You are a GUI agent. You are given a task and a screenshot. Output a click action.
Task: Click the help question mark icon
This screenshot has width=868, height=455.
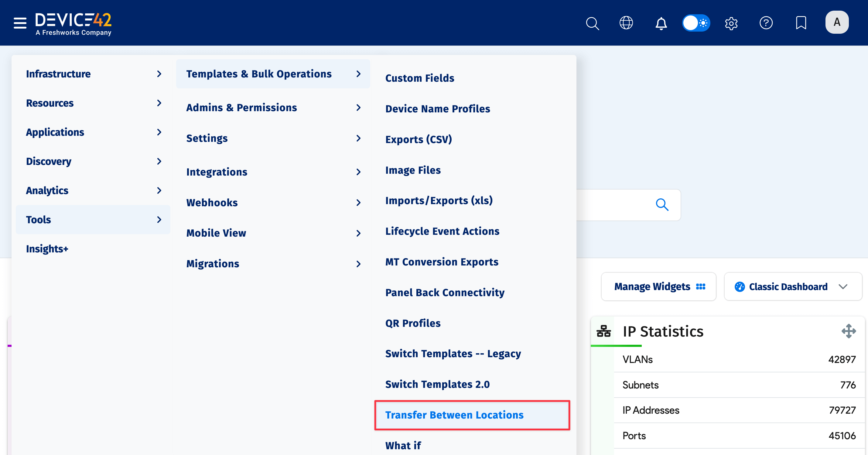(x=766, y=22)
